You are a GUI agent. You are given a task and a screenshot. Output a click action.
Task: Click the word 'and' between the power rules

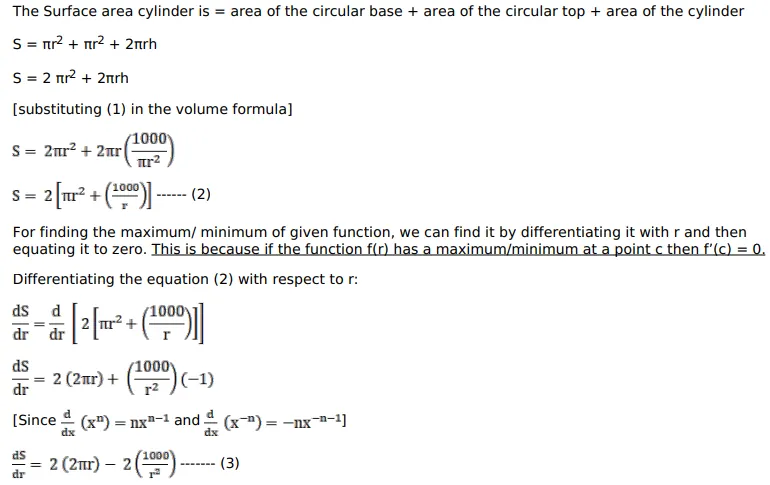tap(187, 420)
